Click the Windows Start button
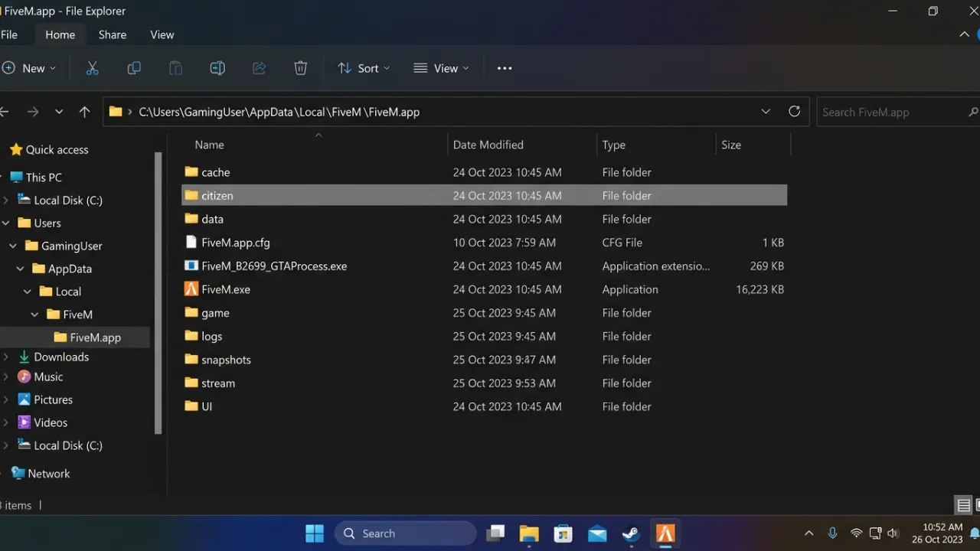 [314, 533]
